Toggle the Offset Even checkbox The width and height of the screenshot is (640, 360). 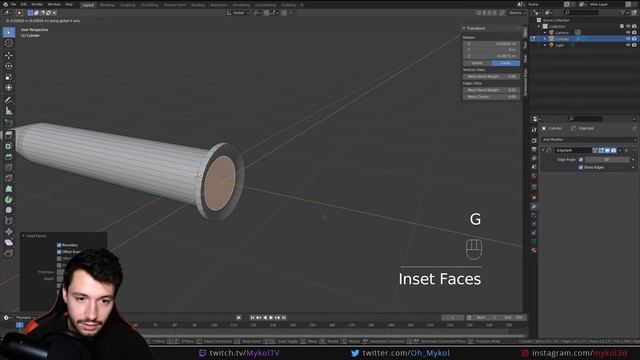pyautogui.click(x=59, y=252)
